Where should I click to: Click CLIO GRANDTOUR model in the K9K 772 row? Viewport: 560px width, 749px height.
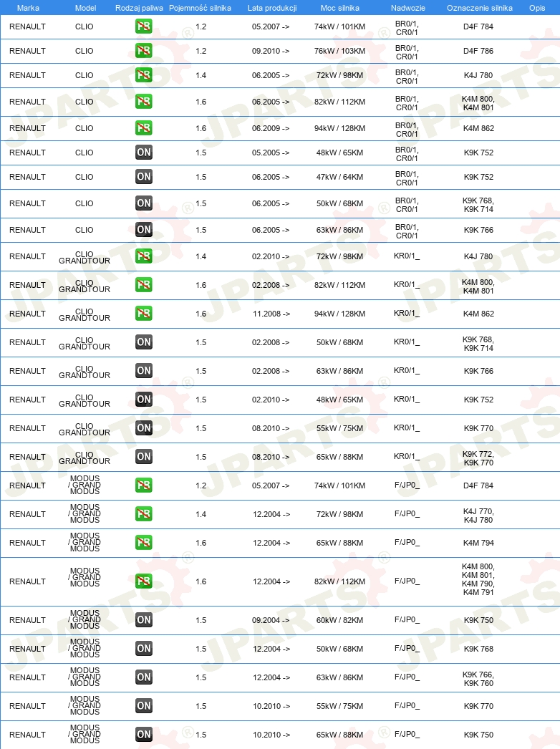pyautogui.click(x=85, y=458)
